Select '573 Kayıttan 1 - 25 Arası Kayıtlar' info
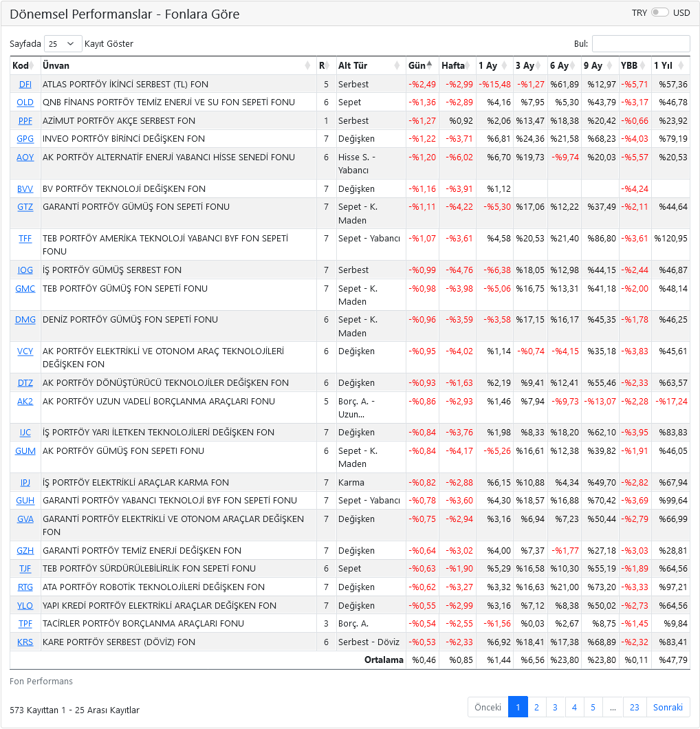The image size is (700, 729). click(x=74, y=710)
